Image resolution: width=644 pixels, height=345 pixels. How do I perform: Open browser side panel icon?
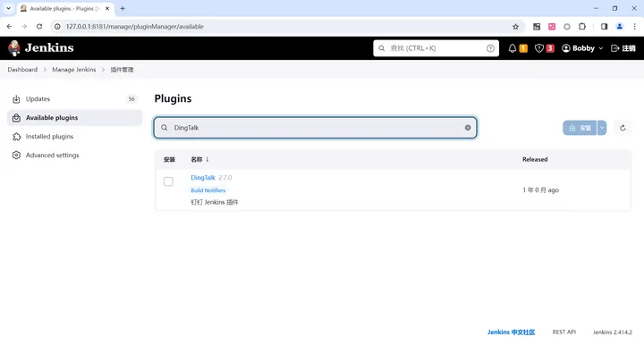click(x=604, y=27)
